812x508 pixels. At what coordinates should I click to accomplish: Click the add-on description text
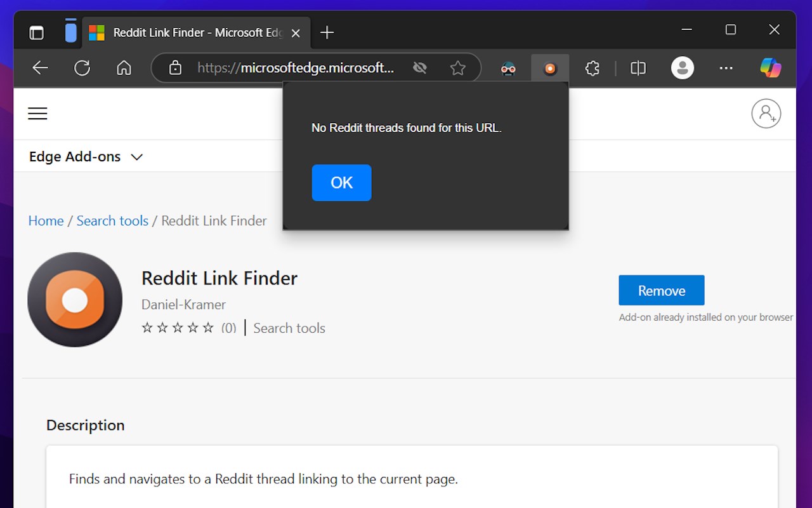263,479
